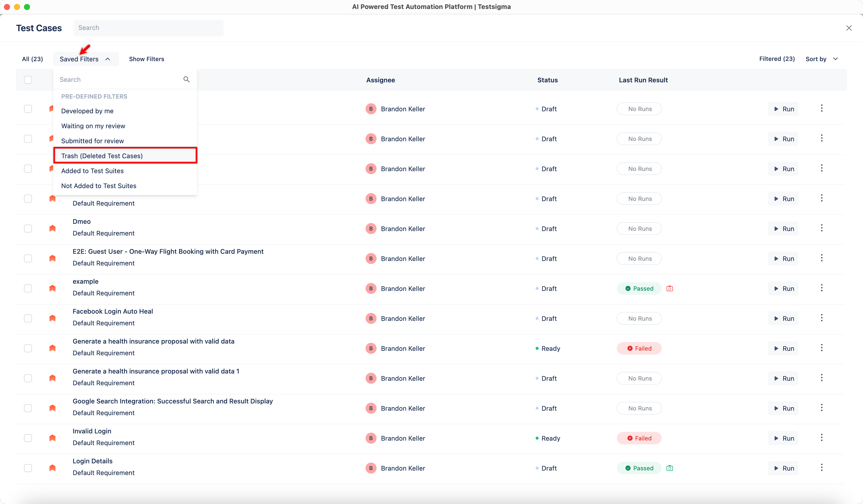Click the search magnifier icon in filter dropdown
Image resolution: width=863 pixels, height=504 pixels.
186,79
